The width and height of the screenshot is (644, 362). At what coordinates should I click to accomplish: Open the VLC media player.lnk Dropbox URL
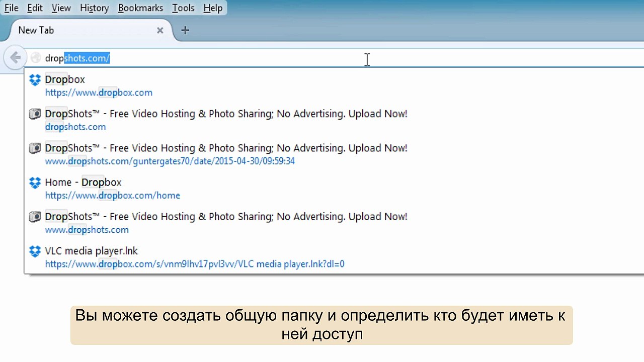tap(195, 263)
